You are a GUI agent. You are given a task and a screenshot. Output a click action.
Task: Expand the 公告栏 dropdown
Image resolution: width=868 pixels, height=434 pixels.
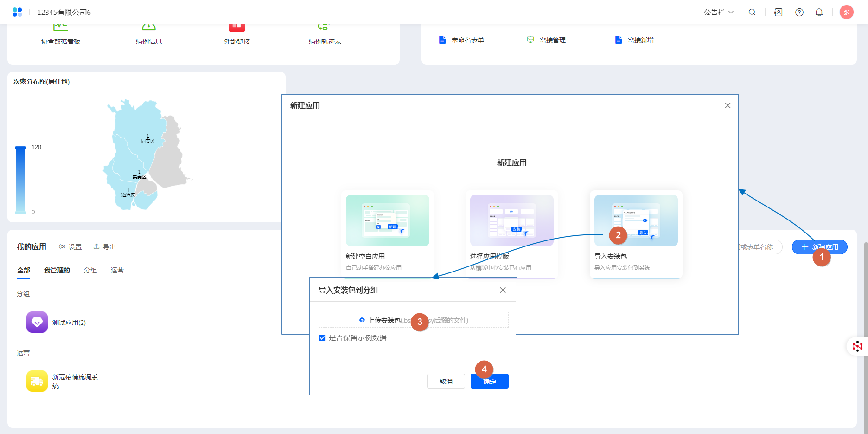click(718, 13)
